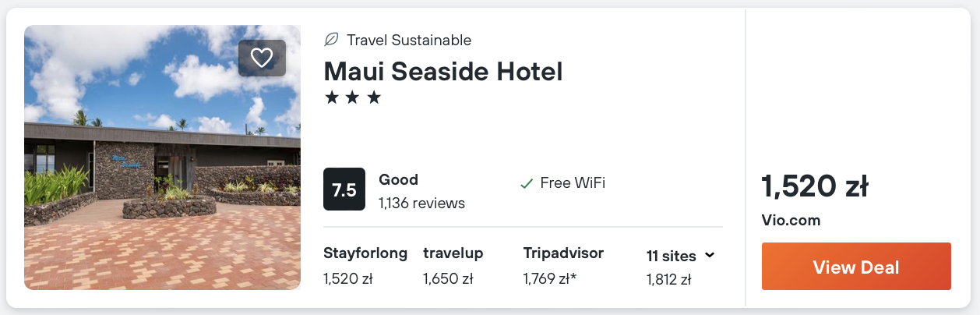
Task: Open the Maui Seaside Hotel title link
Action: point(442,72)
